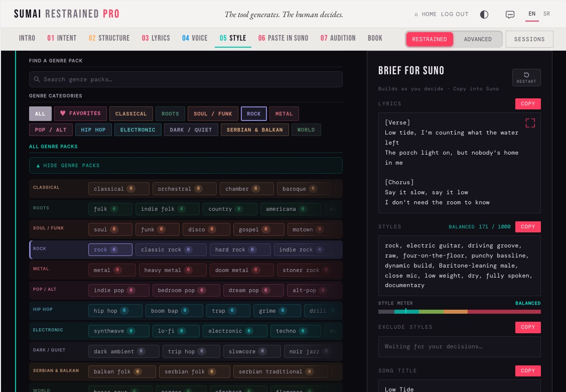
Task: Select the 05 STYLE tab
Action: (233, 38)
